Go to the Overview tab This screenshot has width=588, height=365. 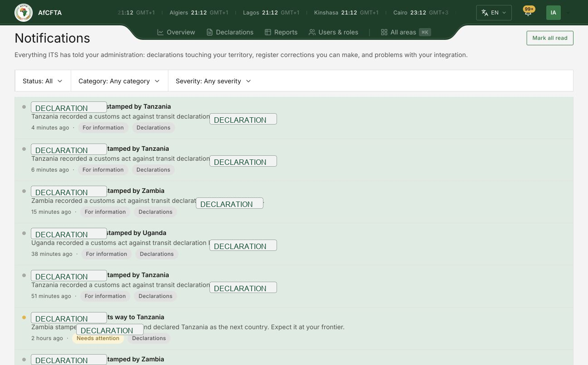[176, 32]
